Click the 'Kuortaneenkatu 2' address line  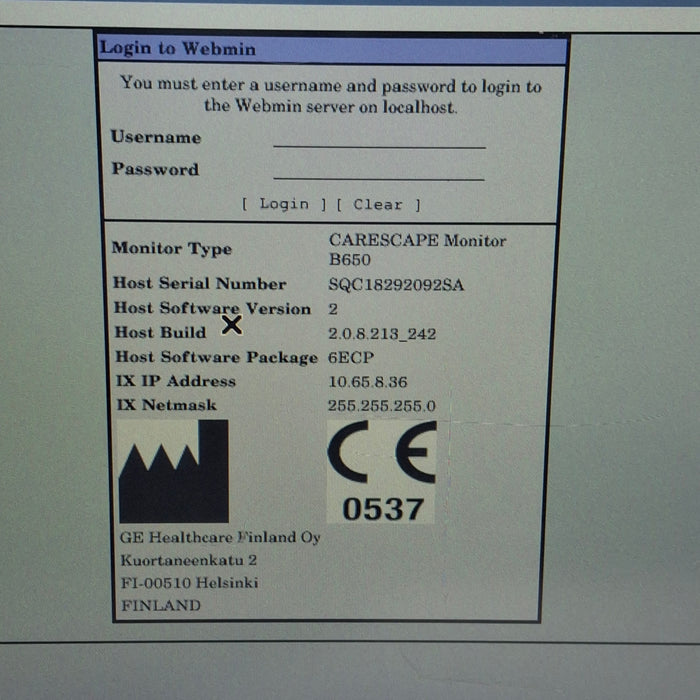[x=189, y=560]
